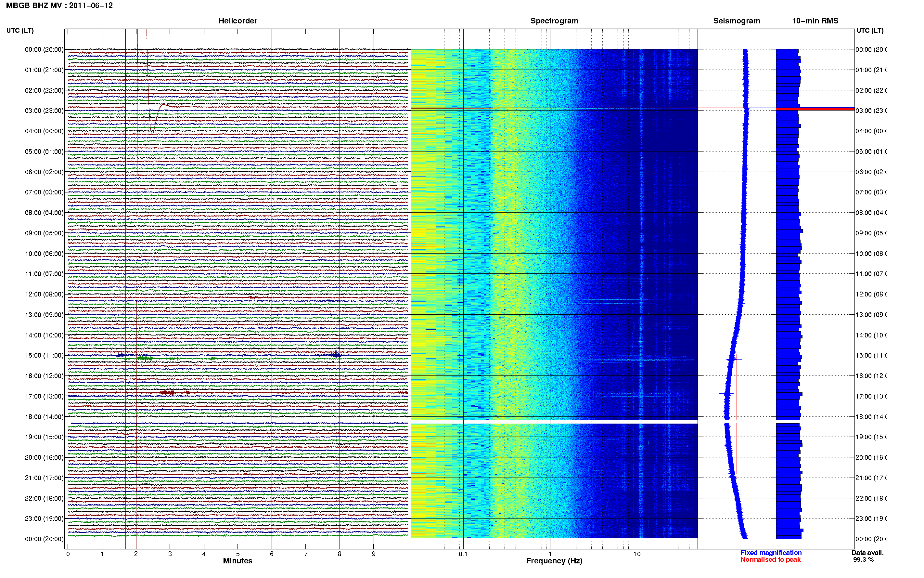Click the "99.3 %" availability value
924x578 pixels.
(x=863, y=560)
